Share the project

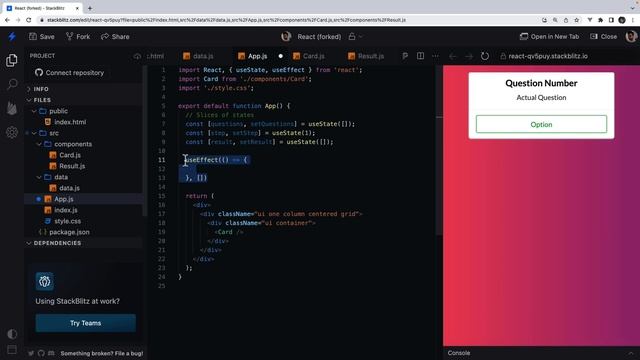(115, 37)
